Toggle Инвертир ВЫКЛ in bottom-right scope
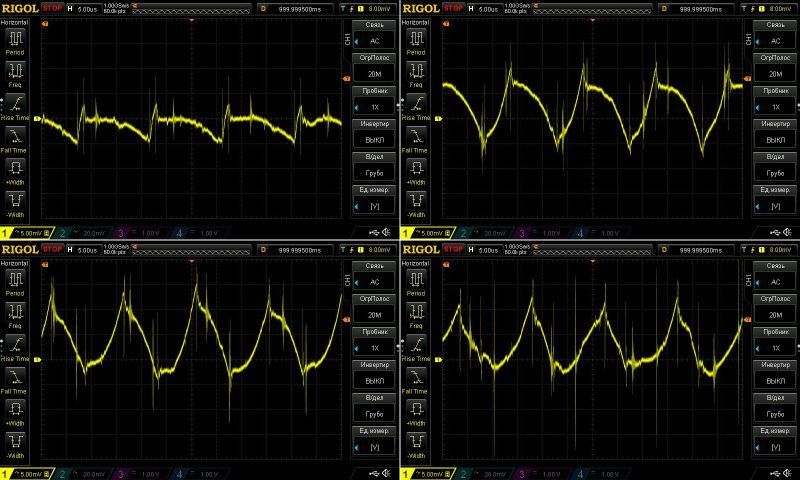800x480 pixels. [x=775, y=371]
